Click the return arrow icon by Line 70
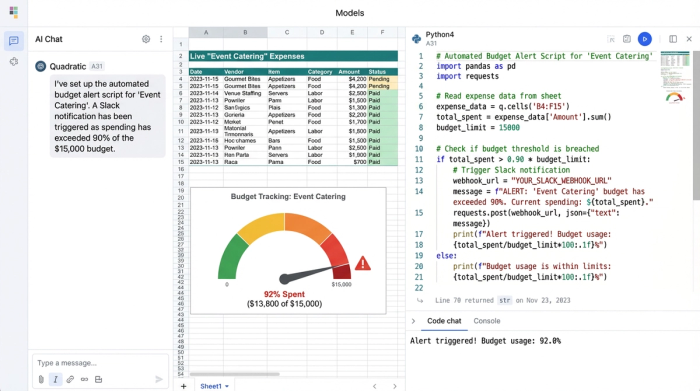The image size is (700, 391). pos(420,300)
